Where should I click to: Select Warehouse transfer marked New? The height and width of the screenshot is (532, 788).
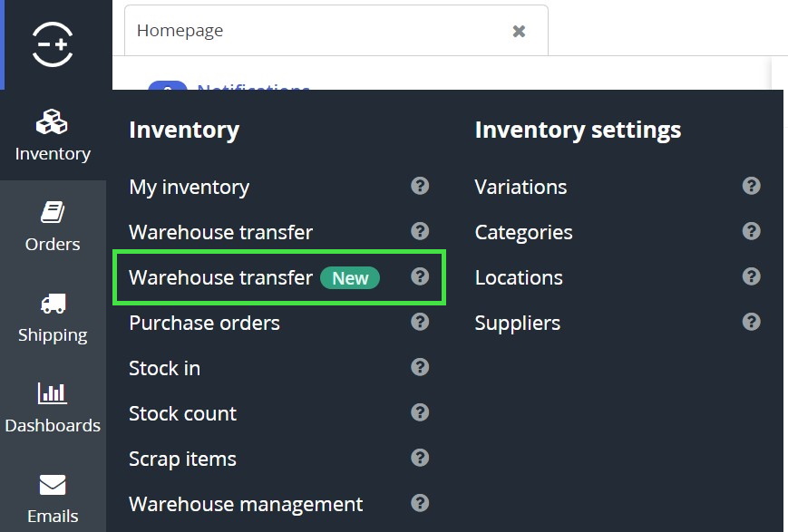click(x=220, y=277)
